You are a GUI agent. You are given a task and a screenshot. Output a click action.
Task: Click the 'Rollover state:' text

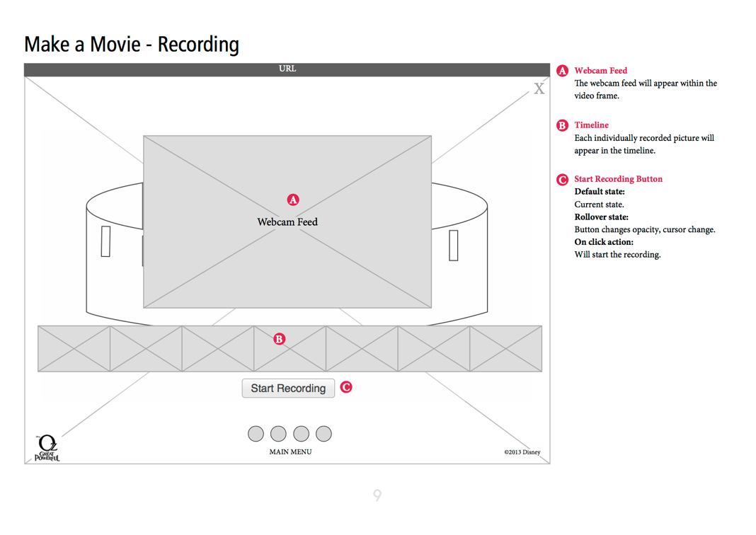click(x=601, y=217)
